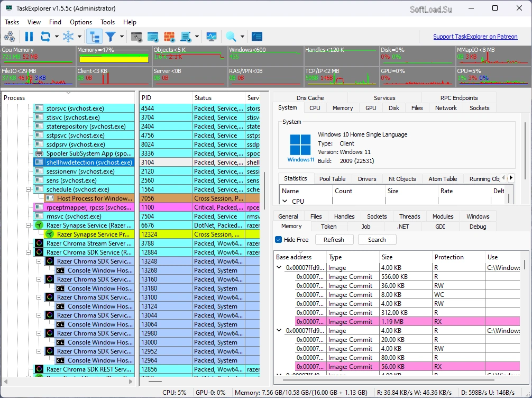Click the green Razer Synapse Service icon
The height and width of the screenshot is (398, 532).
tap(39, 225)
